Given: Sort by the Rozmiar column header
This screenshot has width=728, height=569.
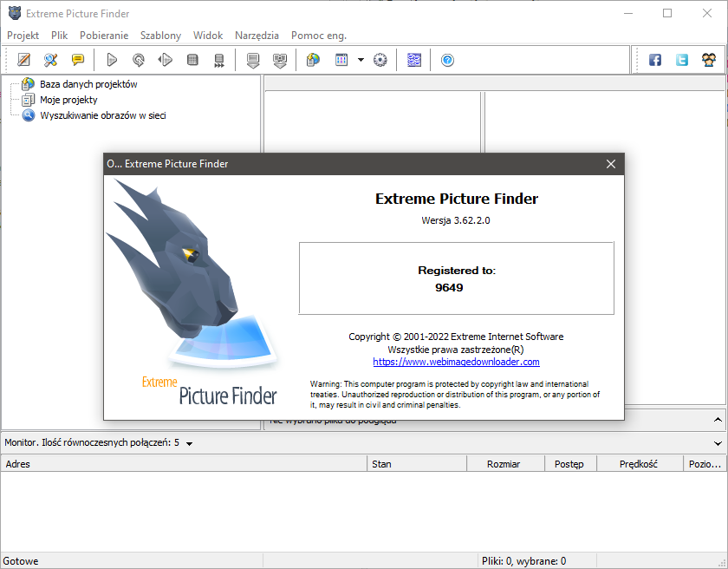Looking at the screenshot, I should (x=505, y=464).
